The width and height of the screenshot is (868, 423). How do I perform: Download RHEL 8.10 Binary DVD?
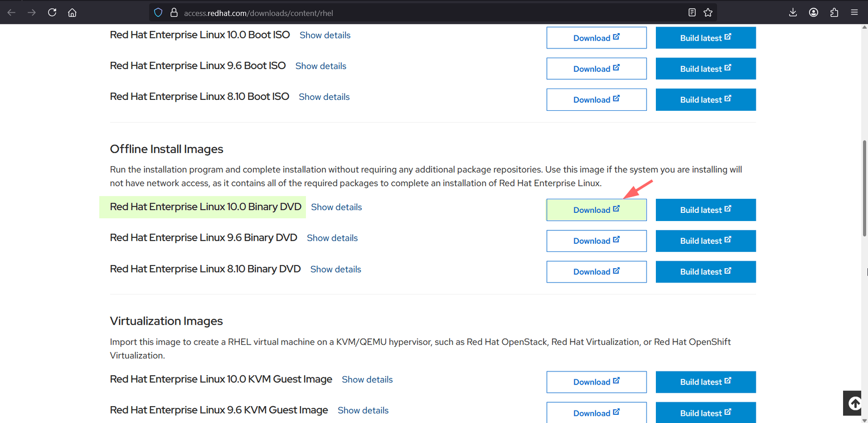click(596, 272)
